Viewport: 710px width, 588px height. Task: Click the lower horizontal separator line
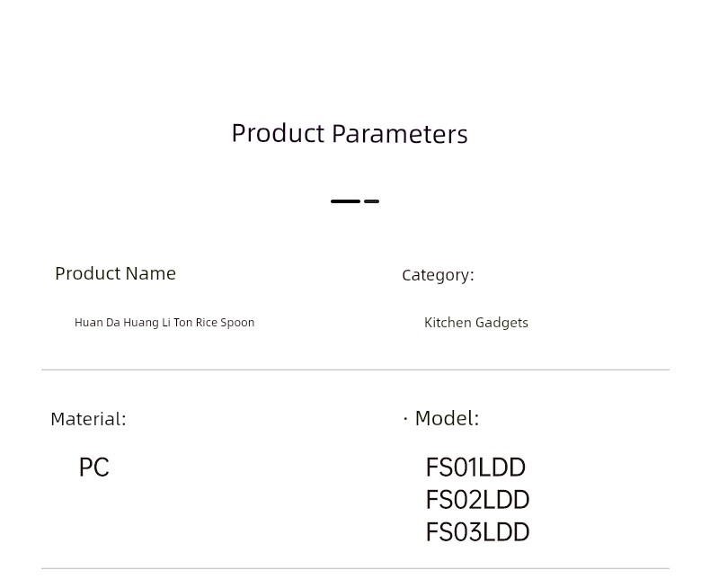(x=356, y=568)
